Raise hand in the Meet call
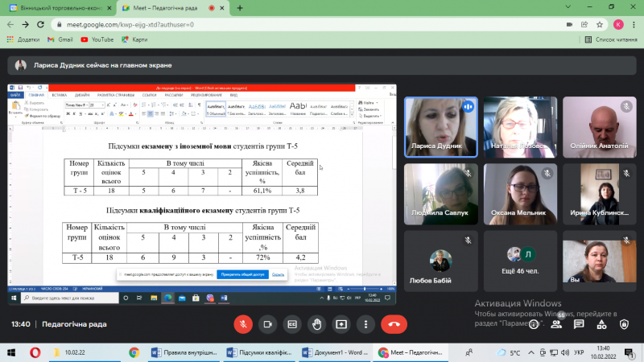This screenshot has height=362, width=644. point(316,324)
